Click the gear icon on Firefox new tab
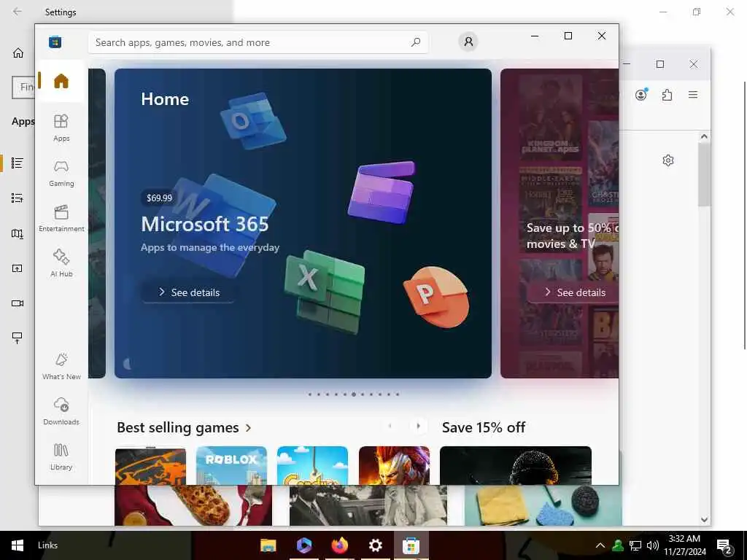747x560 pixels. 668,160
